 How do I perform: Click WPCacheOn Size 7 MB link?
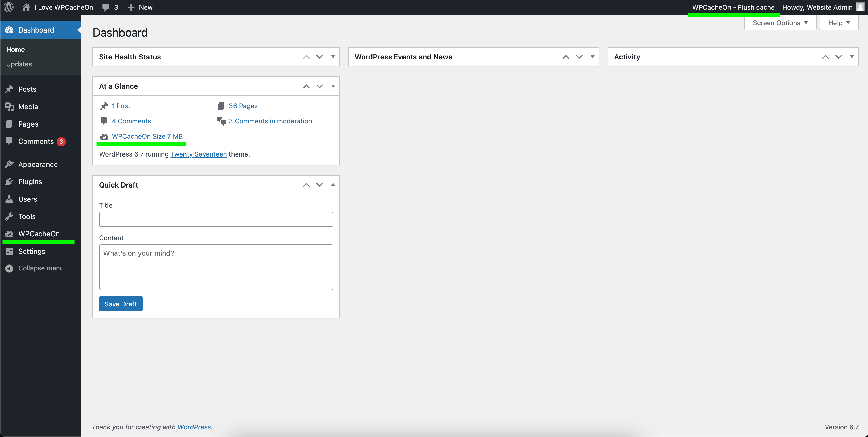click(x=147, y=136)
